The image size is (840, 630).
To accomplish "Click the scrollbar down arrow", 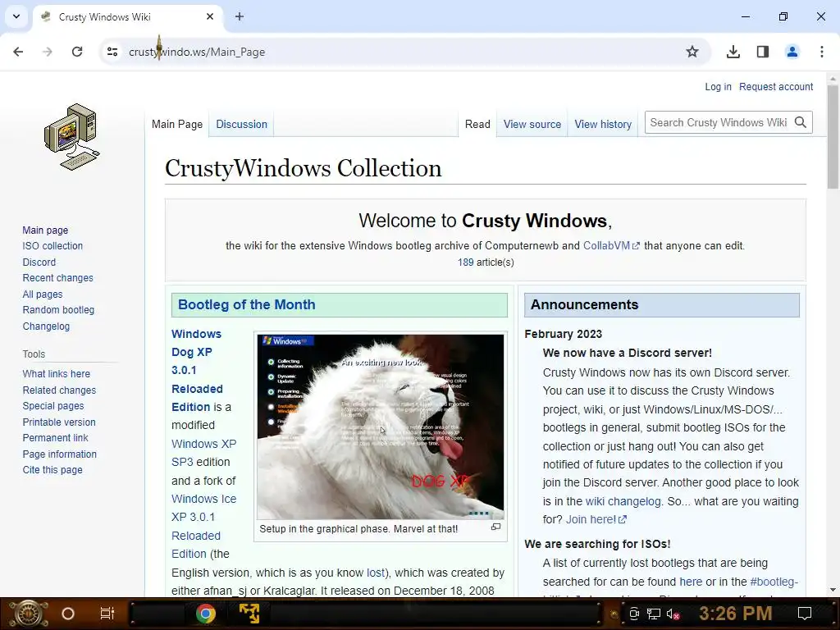I will coord(833,590).
